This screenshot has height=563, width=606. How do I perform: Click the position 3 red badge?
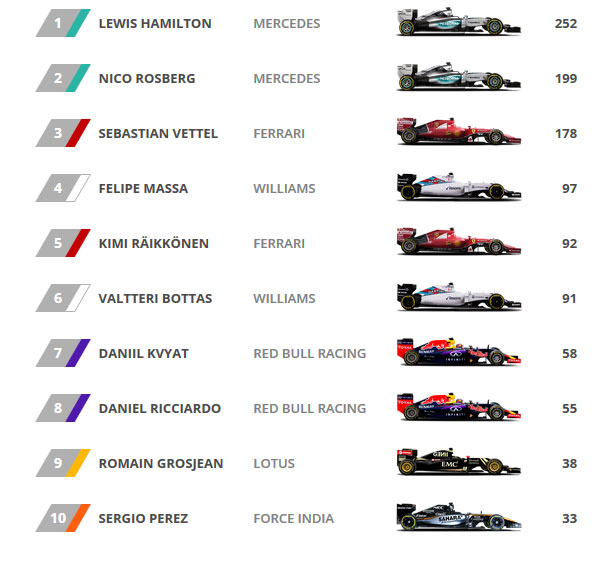coord(63,133)
